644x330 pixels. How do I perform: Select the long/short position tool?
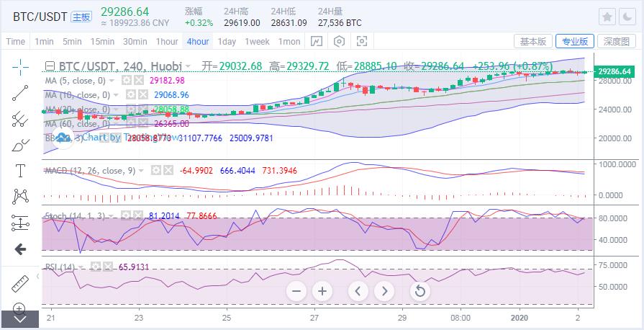coord(19,223)
